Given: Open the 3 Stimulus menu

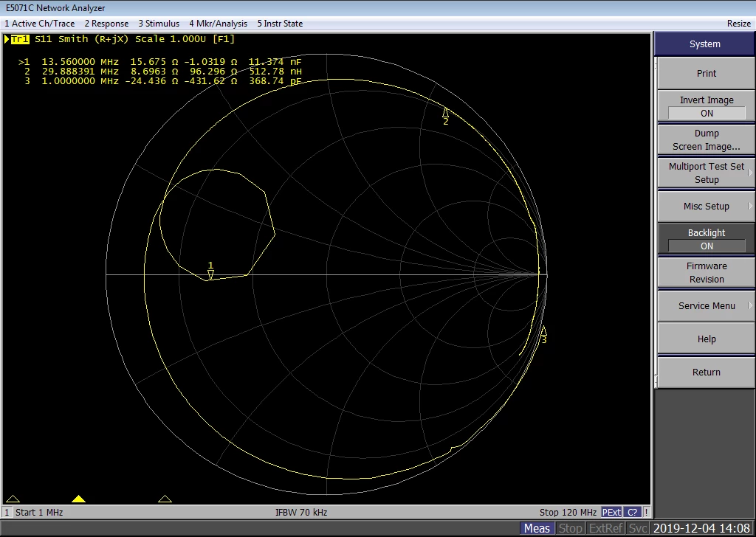Looking at the screenshot, I should pyautogui.click(x=159, y=23).
